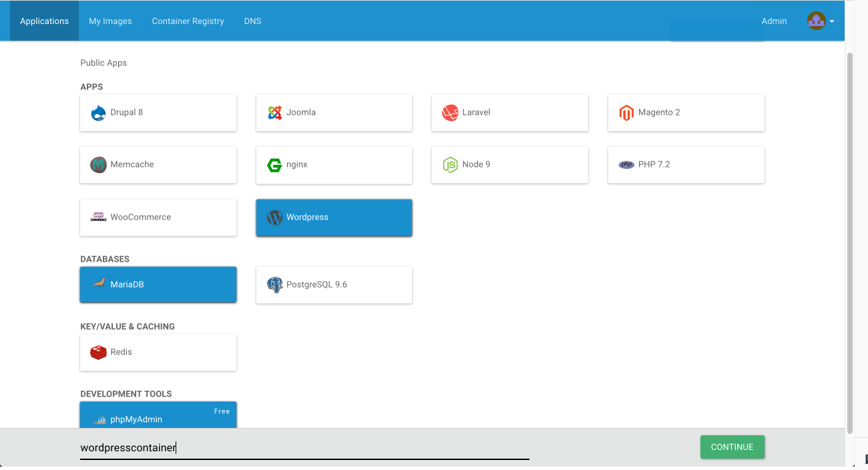Click the Laravel red logo icon
The height and width of the screenshot is (470, 868).
[450, 113]
